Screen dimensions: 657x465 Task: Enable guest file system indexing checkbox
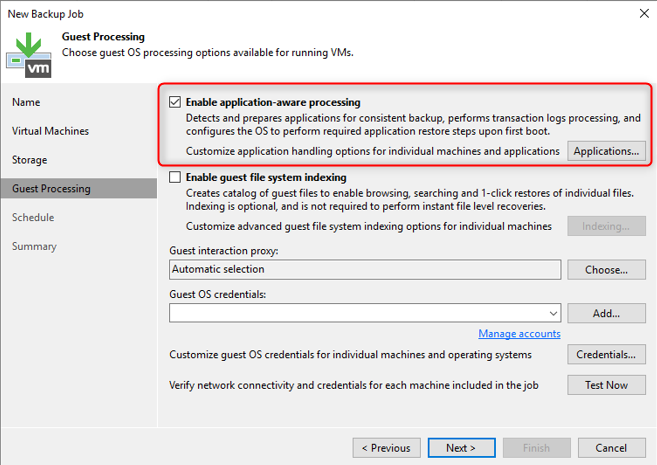coord(176,178)
